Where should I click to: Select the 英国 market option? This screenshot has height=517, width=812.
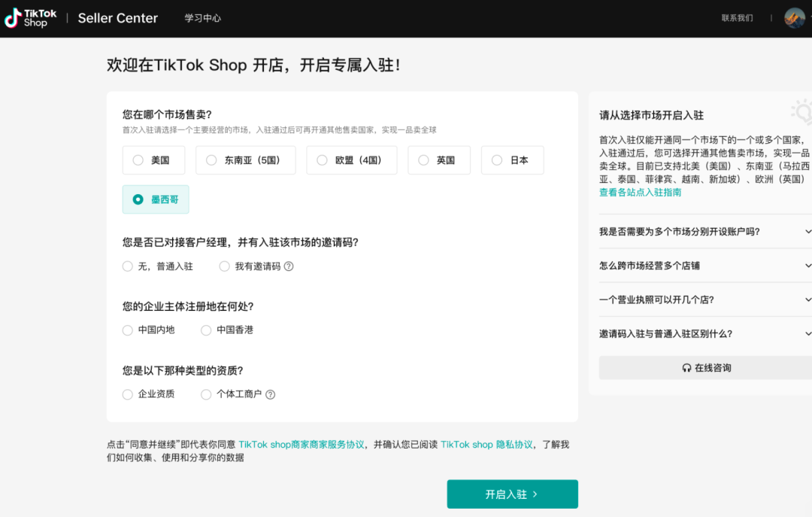[439, 160]
